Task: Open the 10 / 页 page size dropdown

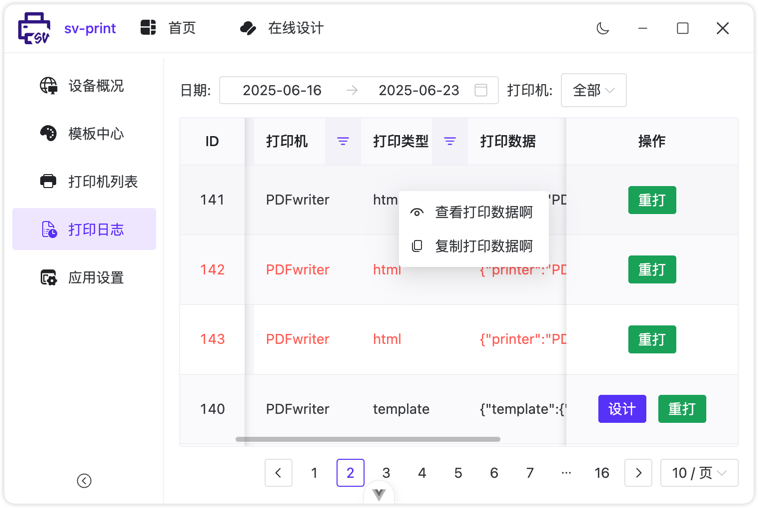Action: point(699,473)
